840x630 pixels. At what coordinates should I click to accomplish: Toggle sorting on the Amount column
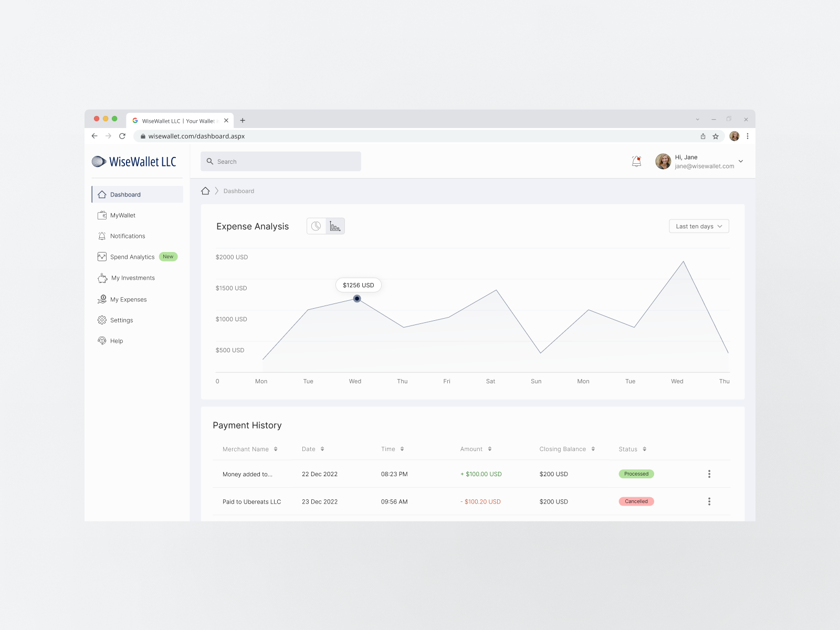[x=490, y=449]
